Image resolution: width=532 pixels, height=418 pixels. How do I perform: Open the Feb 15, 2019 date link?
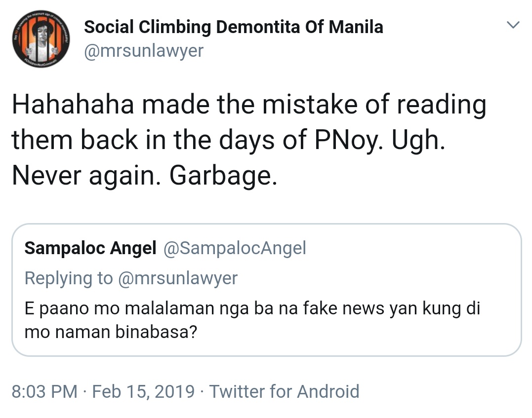[143, 391]
